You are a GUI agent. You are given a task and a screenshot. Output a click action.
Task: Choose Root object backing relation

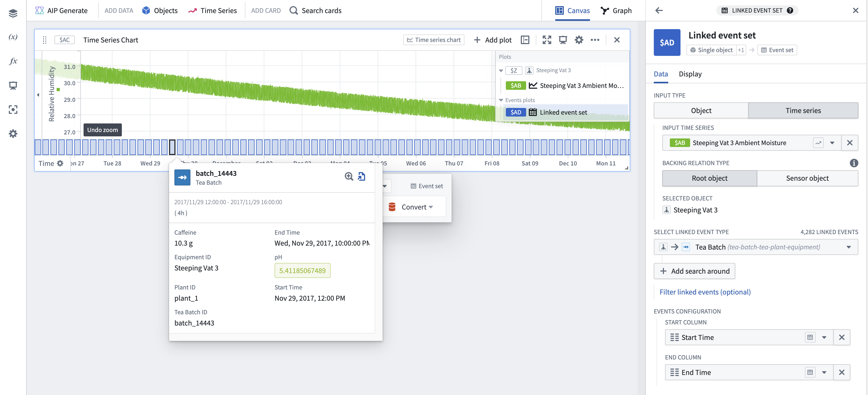[x=709, y=178]
